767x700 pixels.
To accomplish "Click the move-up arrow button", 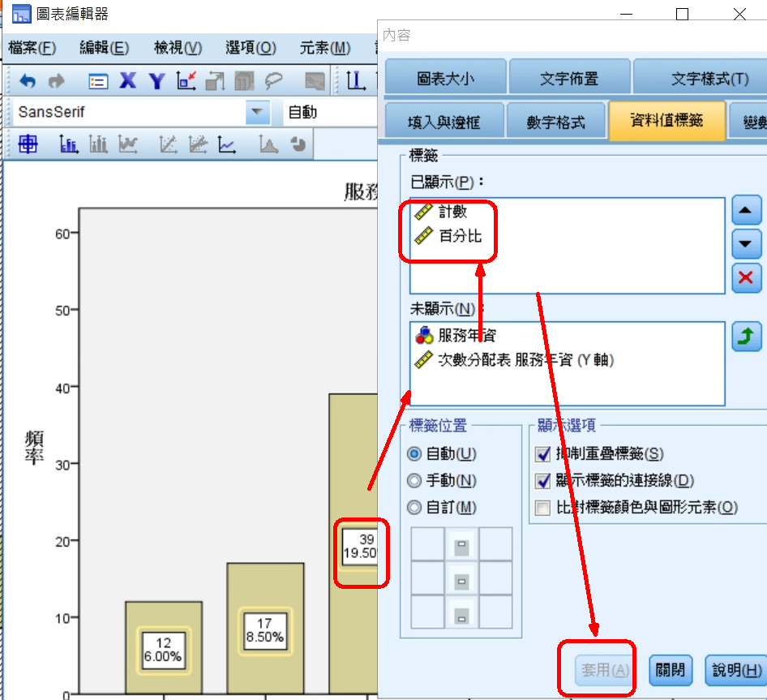I will [x=746, y=211].
